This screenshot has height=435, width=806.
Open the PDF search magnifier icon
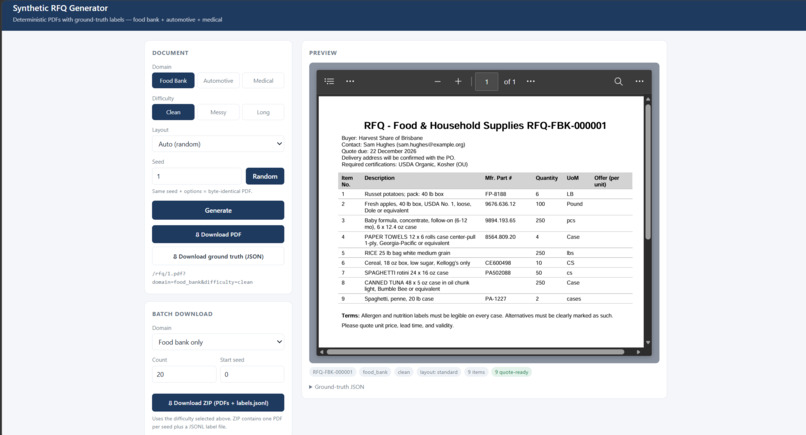pyautogui.click(x=618, y=81)
